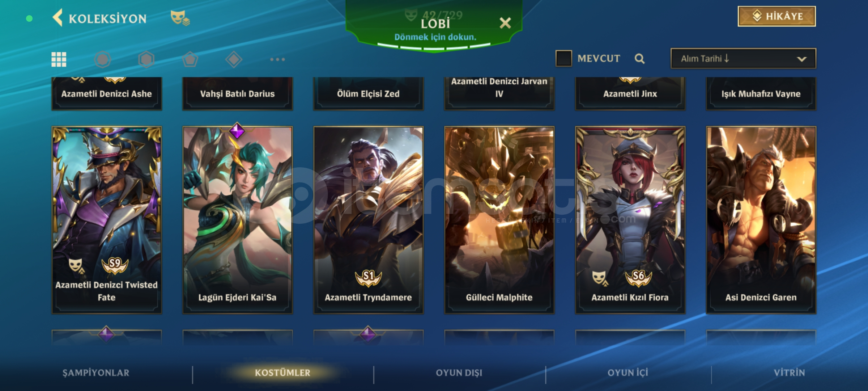Open the Vitrin tab
The width and height of the screenshot is (868, 391).
pyautogui.click(x=789, y=373)
